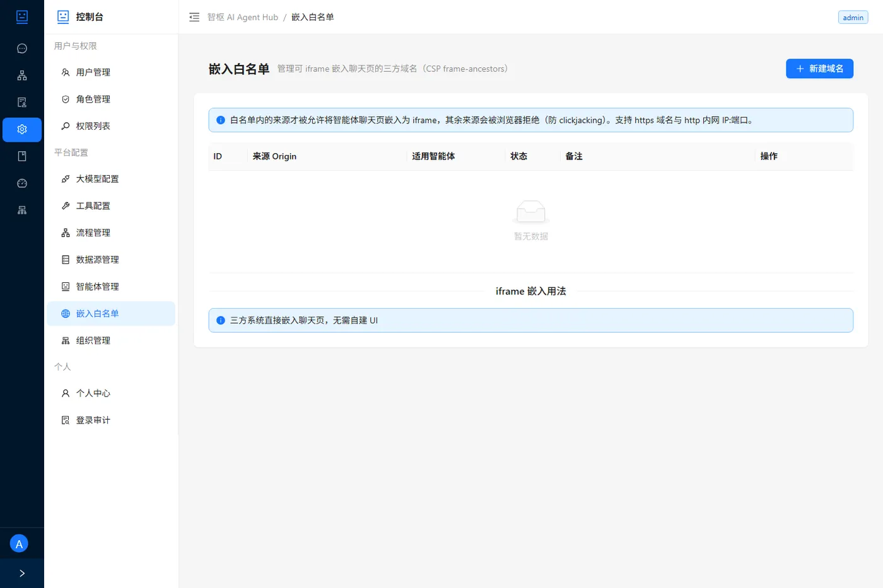Open the avatar A user menu
The image size is (883, 588).
pyautogui.click(x=19, y=544)
